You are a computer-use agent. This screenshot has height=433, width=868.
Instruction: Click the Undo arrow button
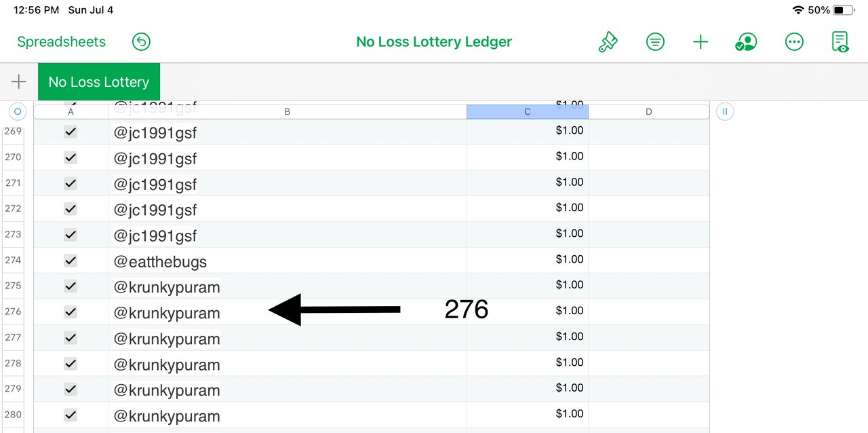(x=141, y=42)
